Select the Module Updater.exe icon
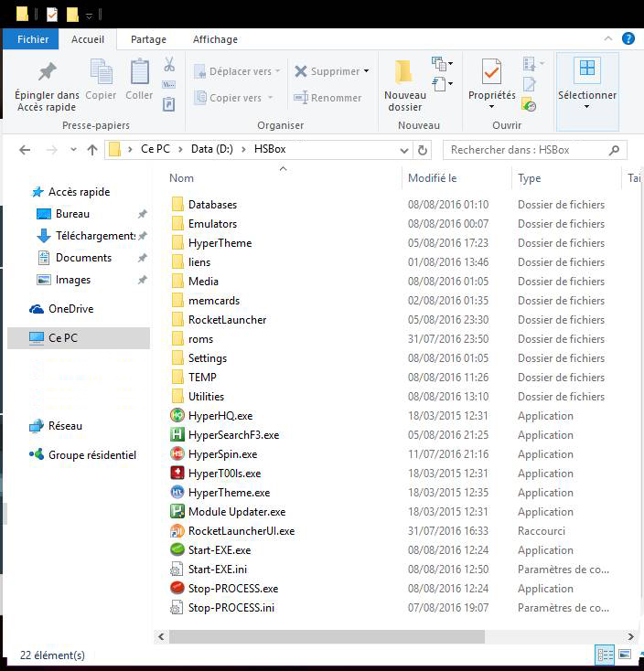This screenshot has height=671, width=644. [177, 511]
